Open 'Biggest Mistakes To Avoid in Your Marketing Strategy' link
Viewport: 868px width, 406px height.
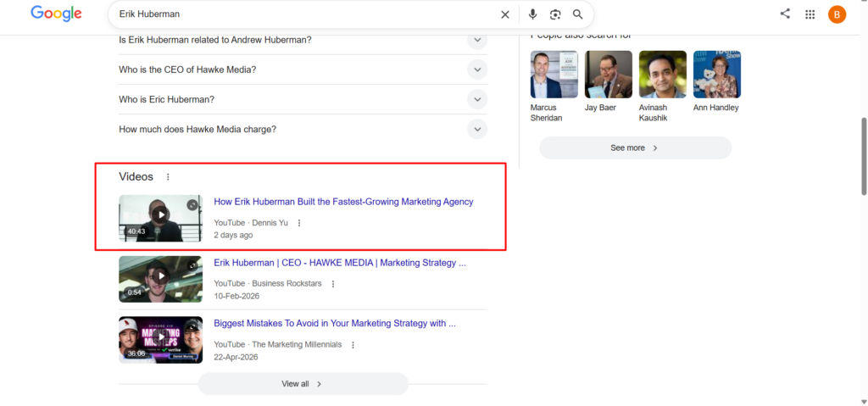(335, 324)
